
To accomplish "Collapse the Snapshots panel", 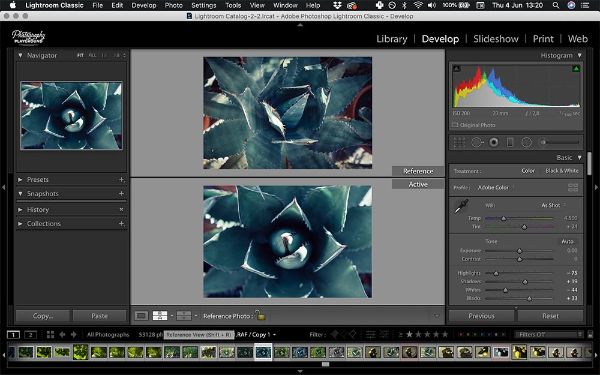I will tap(20, 194).
